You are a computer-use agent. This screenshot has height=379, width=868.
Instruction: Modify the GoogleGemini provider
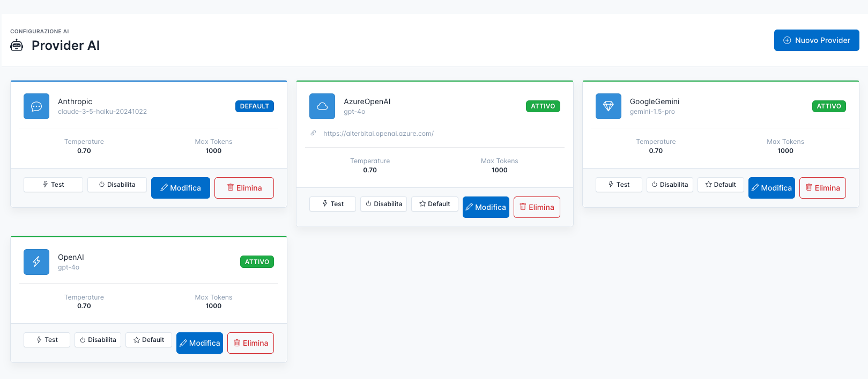(x=771, y=188)
